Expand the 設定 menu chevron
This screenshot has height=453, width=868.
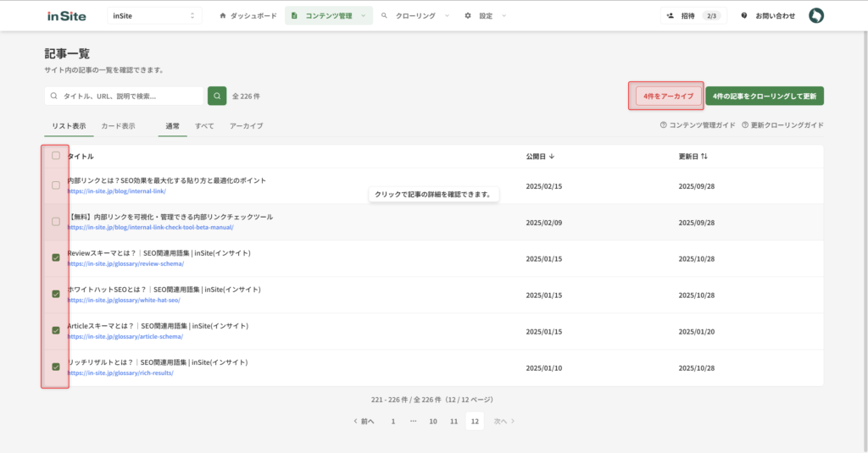pos(504,15)
